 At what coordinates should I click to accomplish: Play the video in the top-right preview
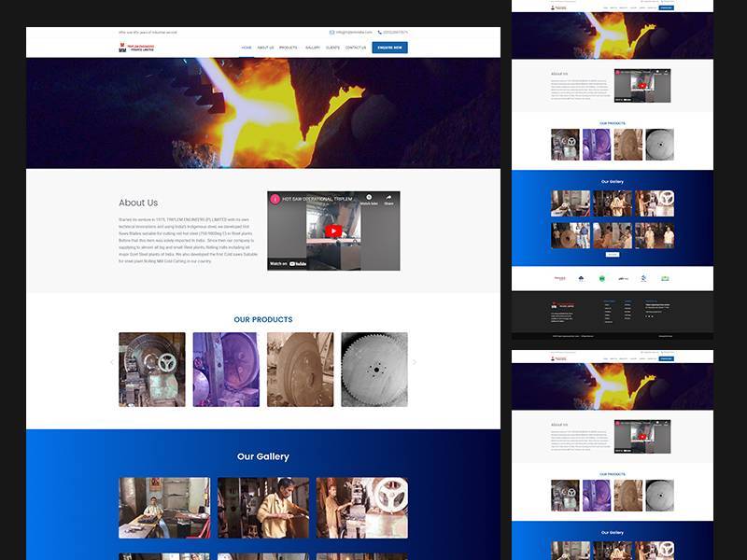pyautogui.click(x=642, y=86)
